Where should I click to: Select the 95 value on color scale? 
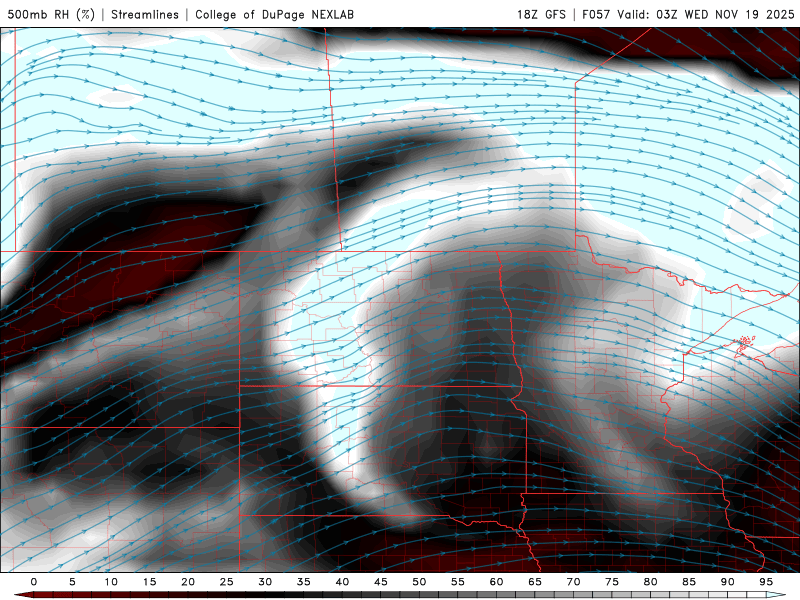766,582
